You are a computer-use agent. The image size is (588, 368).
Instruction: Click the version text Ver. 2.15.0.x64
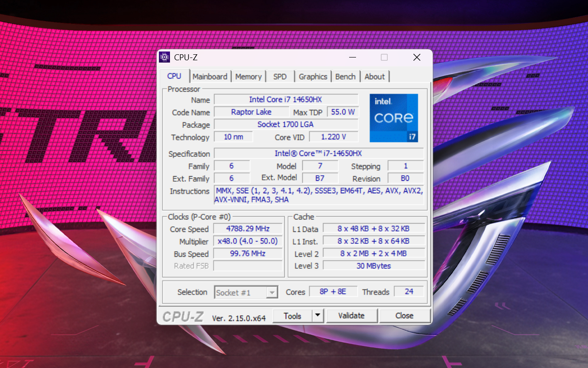click(x=239, y=318)
